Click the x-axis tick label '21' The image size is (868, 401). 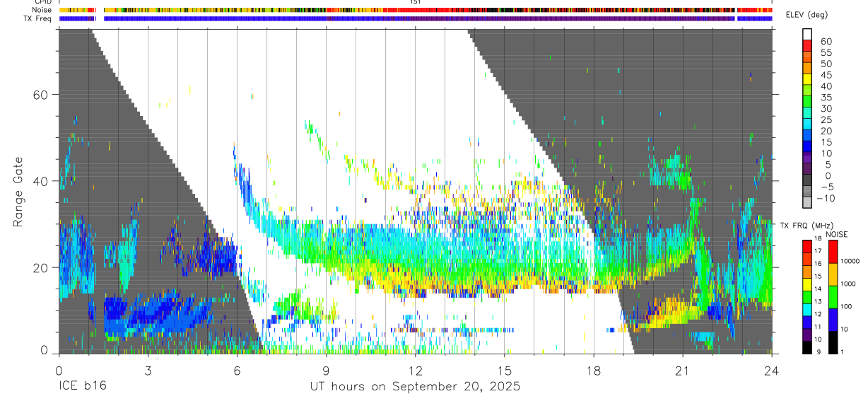(683, 371)
